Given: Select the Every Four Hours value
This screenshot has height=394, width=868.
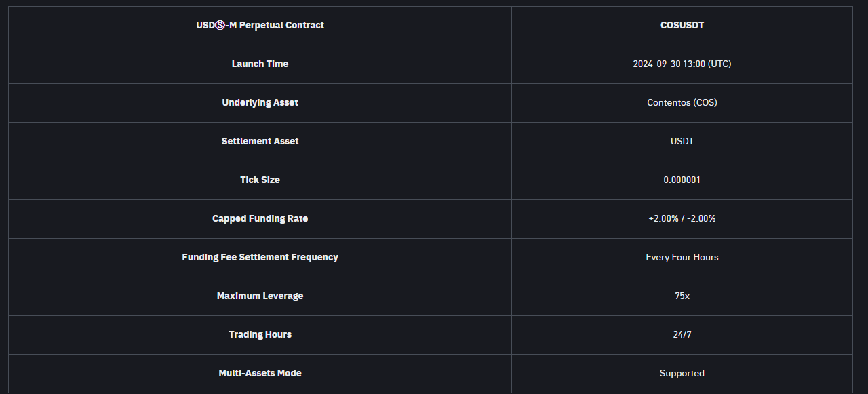Looking at the screenshot, I should coord(682,258).
